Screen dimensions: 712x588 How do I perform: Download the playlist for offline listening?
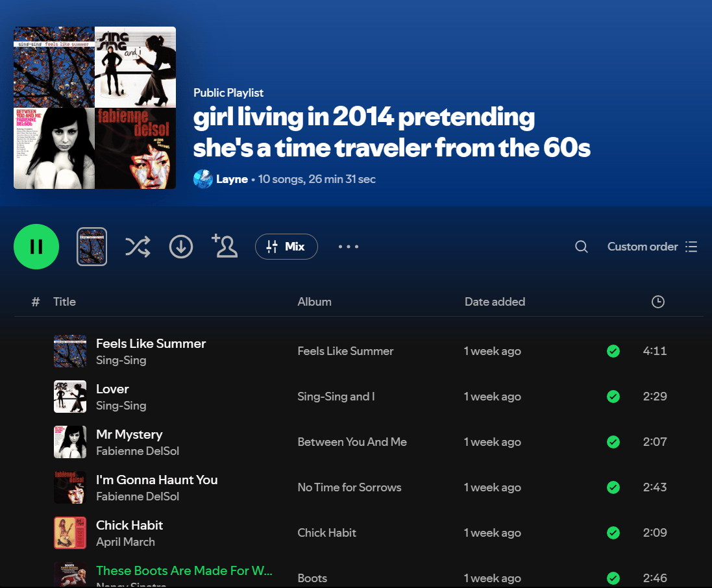[181, 247]
